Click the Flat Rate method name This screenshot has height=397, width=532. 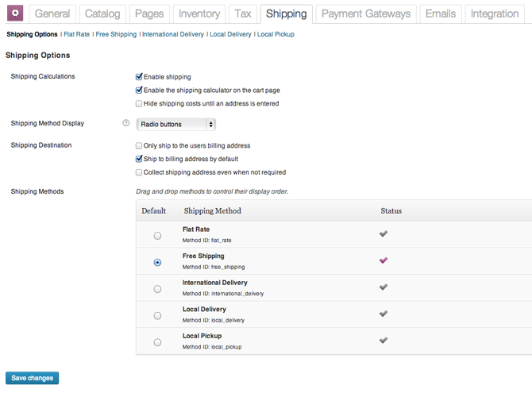tap(196, 229)
